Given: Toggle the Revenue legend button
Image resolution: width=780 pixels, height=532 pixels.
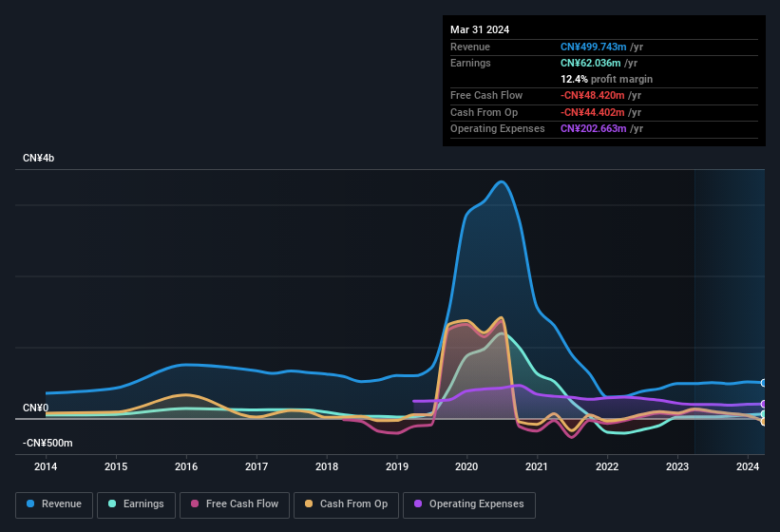Looking at the screenshot, I should (54, 504).
